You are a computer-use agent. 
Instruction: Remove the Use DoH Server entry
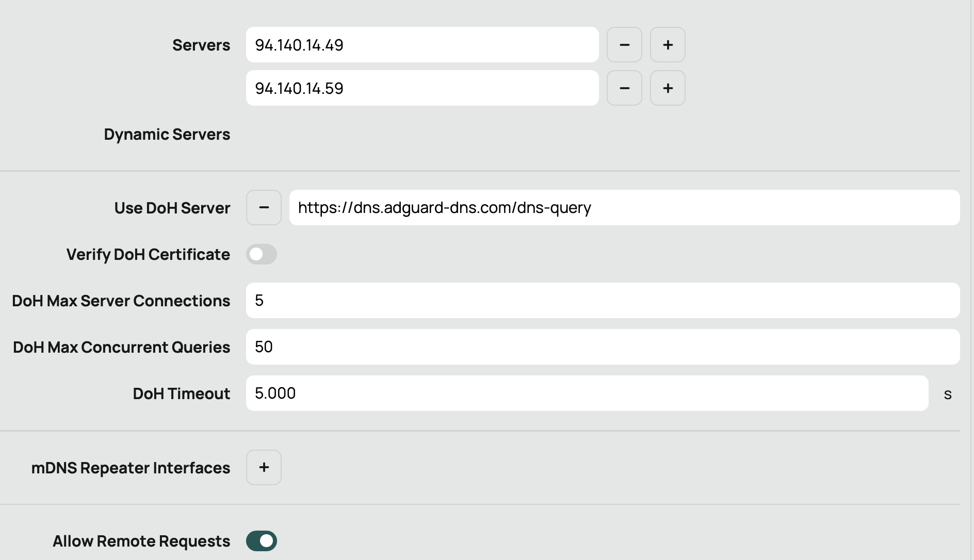tap(264, 208)
